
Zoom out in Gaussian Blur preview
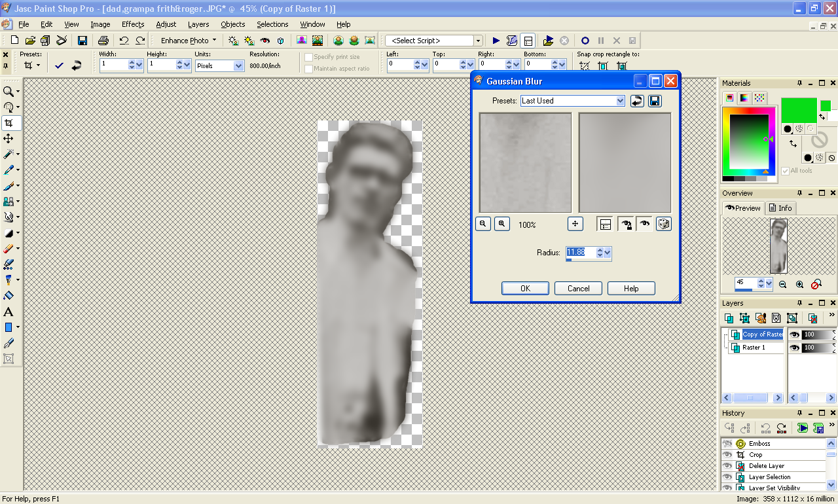click(x=483, y=224)
